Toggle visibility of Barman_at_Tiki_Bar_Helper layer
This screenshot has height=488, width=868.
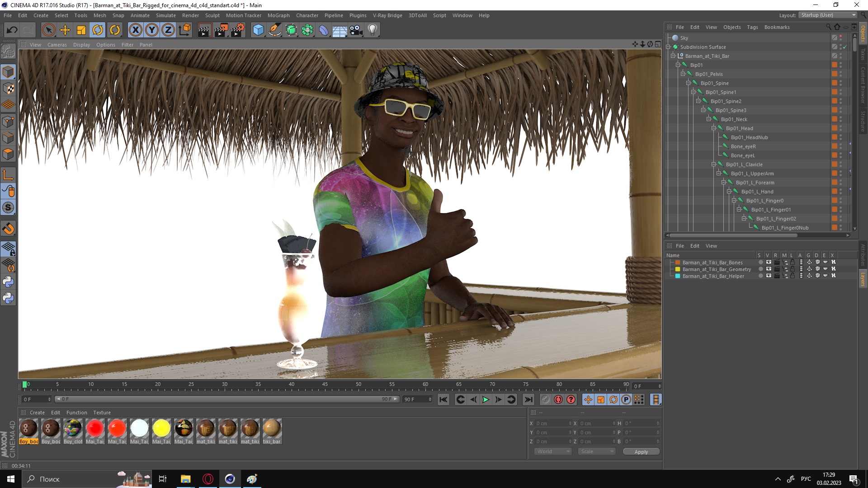coord(769,276)
